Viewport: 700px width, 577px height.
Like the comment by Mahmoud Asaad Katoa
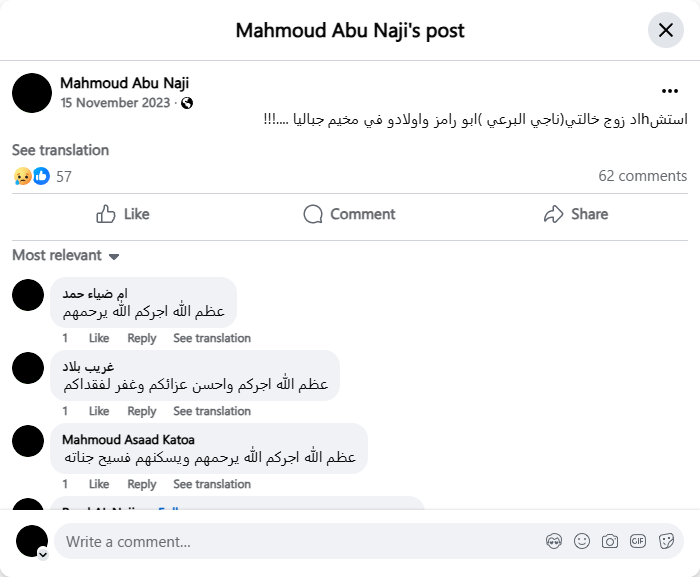tap(99, 484)
